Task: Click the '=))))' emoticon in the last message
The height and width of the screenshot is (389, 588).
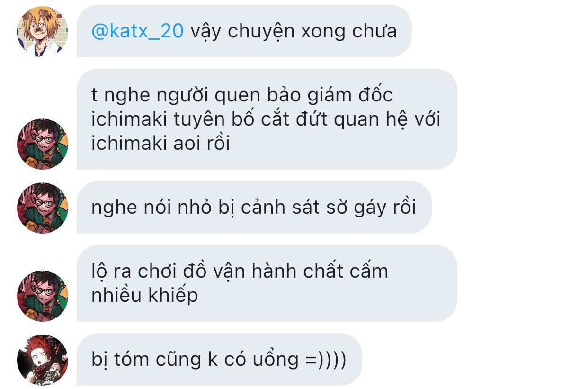Action: click(x=326, y=360)
